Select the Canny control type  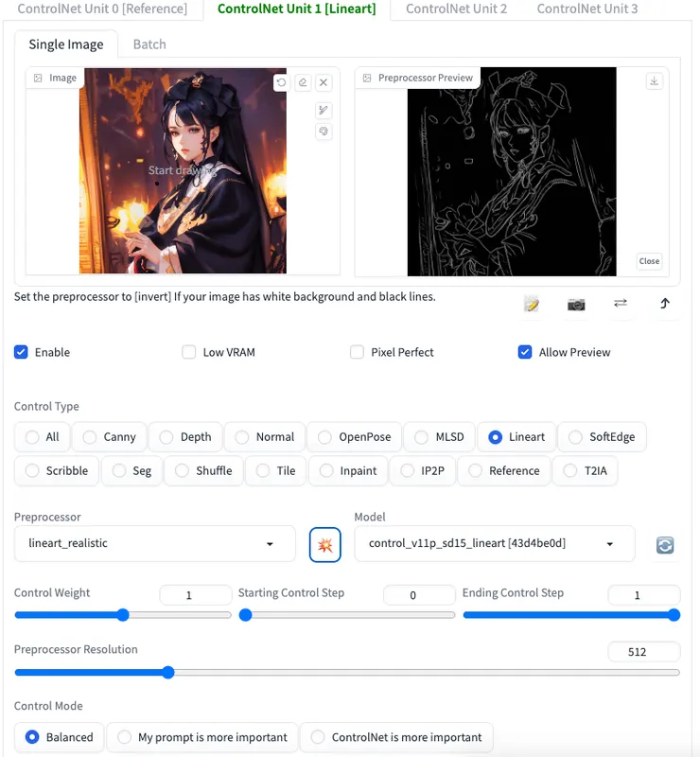(x=109, y=437)
